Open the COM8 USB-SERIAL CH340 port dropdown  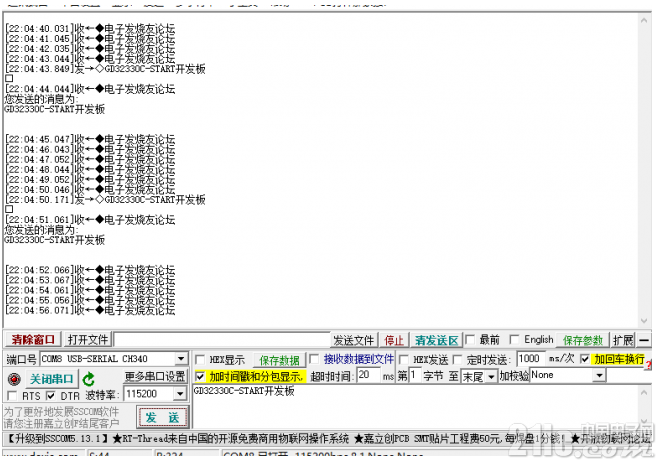coord(181,359)
